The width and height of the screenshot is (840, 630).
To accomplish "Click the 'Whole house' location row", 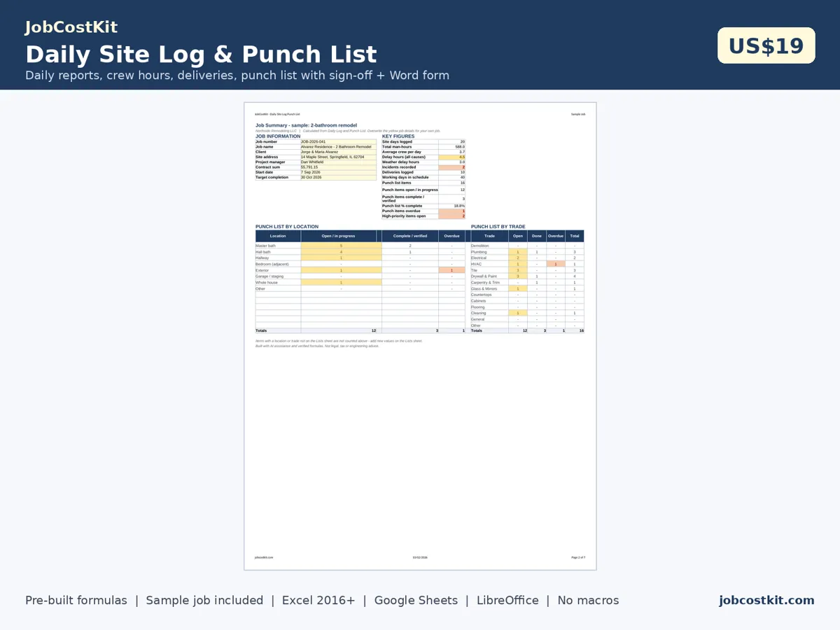I will coord(360,282).
